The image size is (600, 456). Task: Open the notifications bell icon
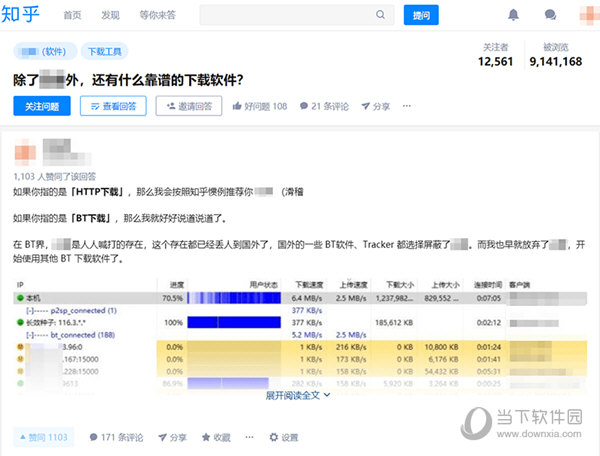(x=513, y=15)
